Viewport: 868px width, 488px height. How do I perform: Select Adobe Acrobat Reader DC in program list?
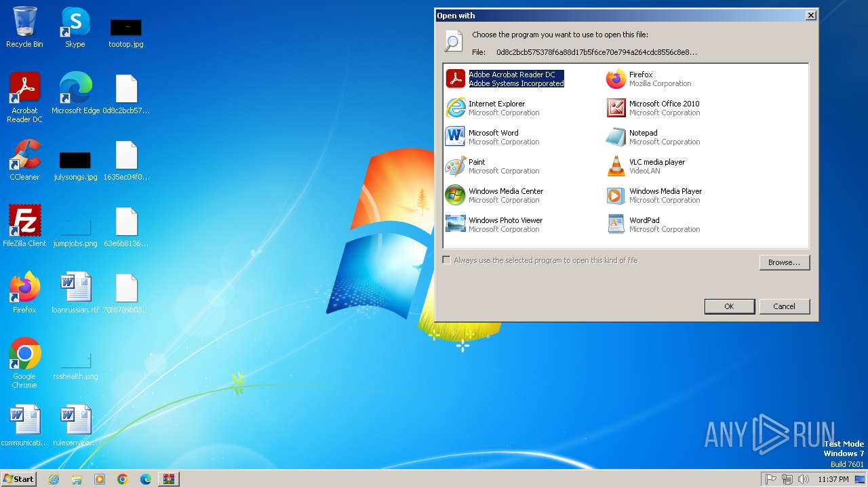pyautogui.click(x=505, y=79)
